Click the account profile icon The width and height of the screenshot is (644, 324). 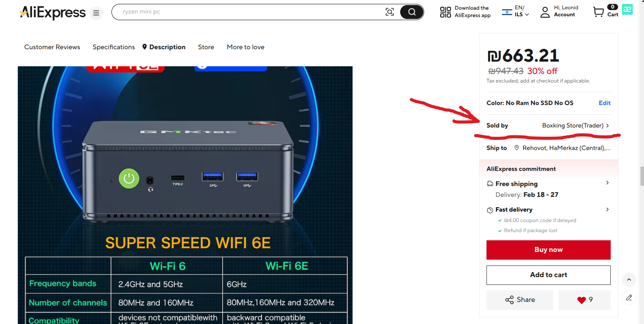pyautogui.click(x=545, y=12)
